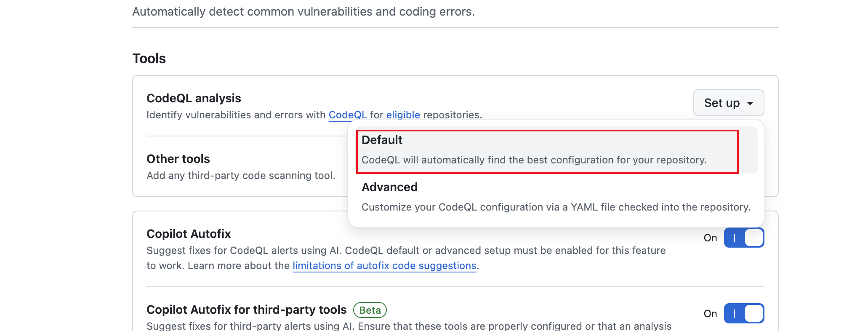
Task: Turn off Autofix for third-party tools switch
Action: click(x=744, y=313)
